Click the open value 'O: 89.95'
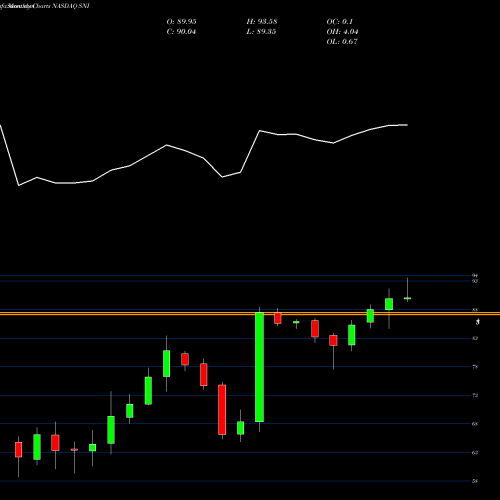This screenshot has height=500, width=500. [181, 22]
